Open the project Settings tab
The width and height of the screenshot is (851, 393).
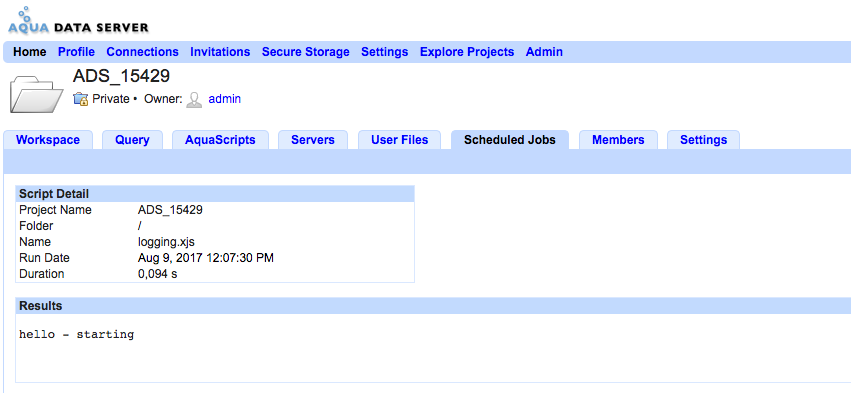(703, 140)
